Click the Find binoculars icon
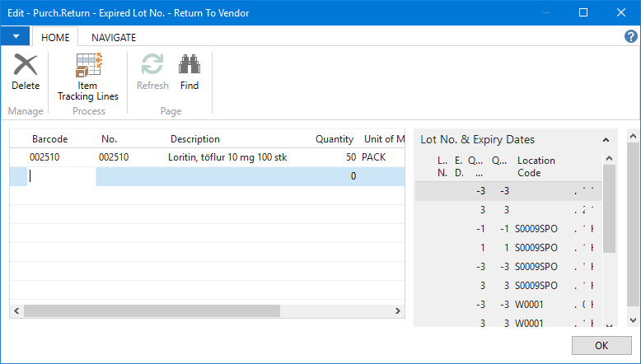The image size is (641, 364). tap(189, 66)
